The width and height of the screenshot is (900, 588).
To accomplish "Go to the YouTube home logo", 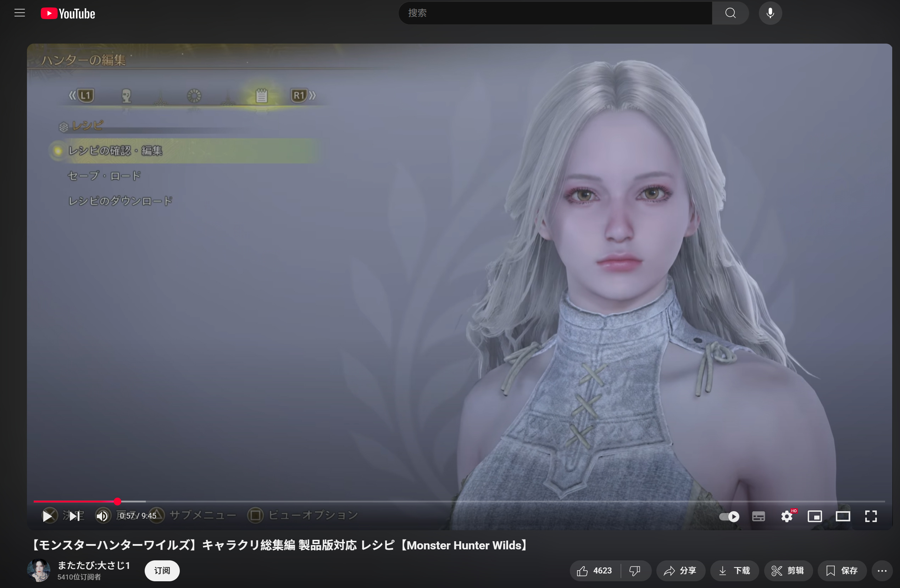I will point(68,13).
